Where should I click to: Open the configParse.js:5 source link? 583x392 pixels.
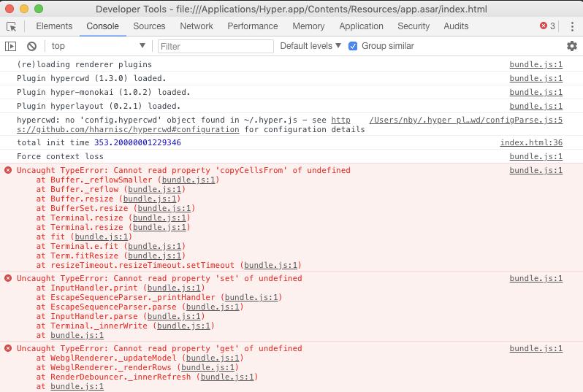(466, 120)
